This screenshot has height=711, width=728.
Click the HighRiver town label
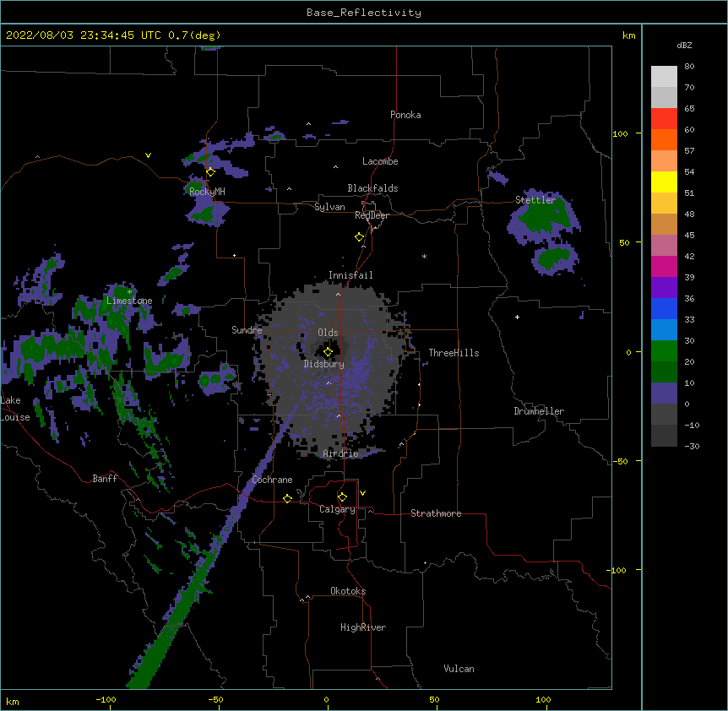pyautogui.click(x=363, y=627)
